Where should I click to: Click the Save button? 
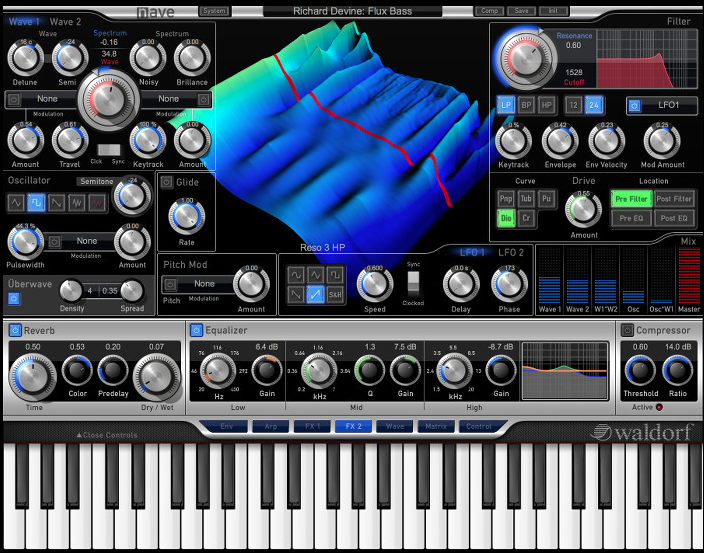(521, 11)
